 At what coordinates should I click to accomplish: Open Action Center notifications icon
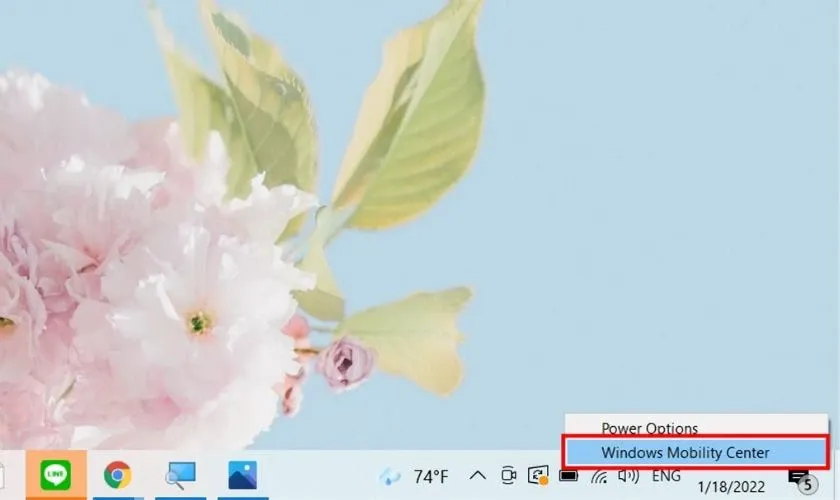[x=803, y=480]
